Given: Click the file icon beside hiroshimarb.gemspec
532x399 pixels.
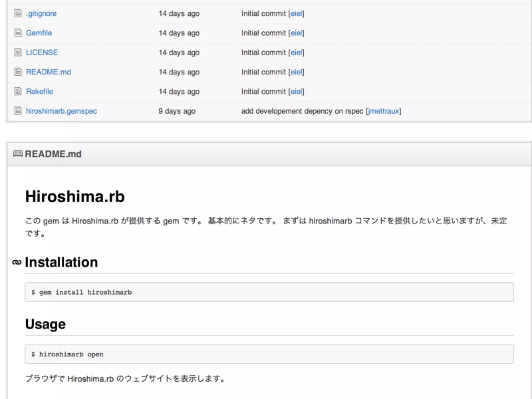Looking at the screenshot, I should tap(18, 111).
